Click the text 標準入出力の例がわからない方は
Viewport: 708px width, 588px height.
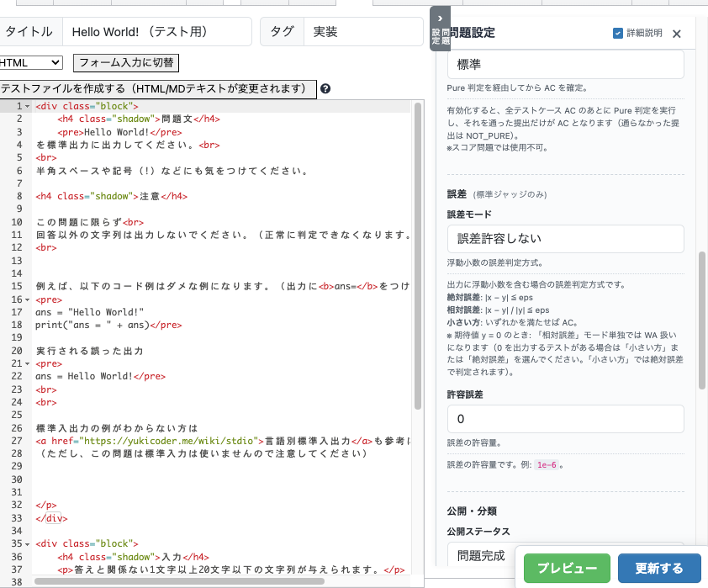pos(117,427)
